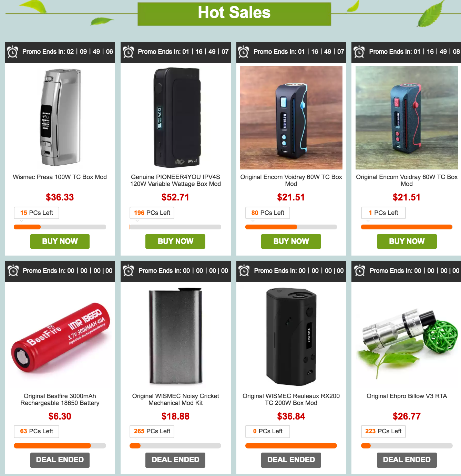Click BUY NOW for IPV4S 120W mod
The height and width of the screenshot is (476, 461).
(x=175, y=241)
